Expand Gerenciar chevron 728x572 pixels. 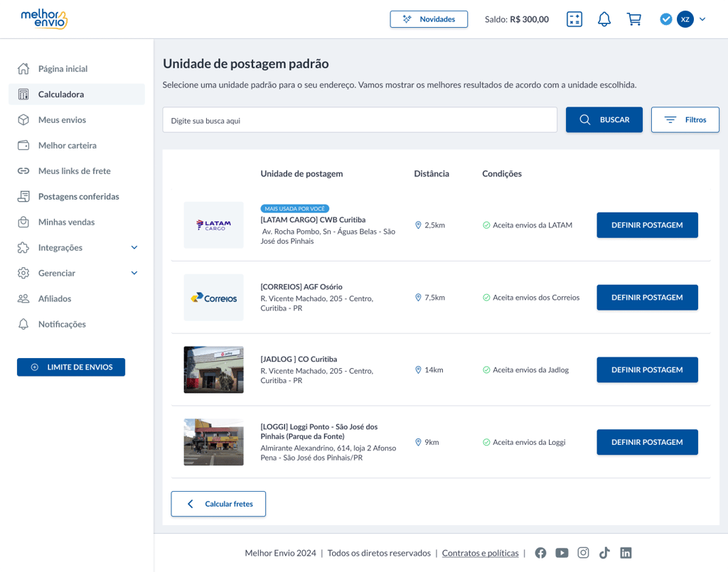point(134,273)
